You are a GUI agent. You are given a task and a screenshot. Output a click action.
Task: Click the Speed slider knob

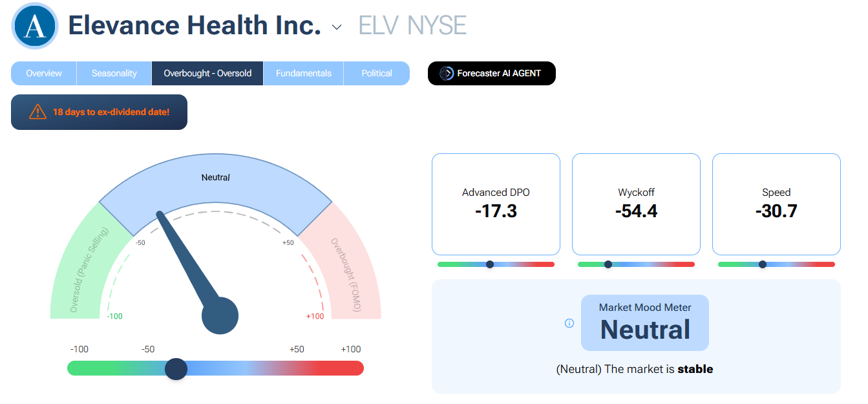[763, 264]
